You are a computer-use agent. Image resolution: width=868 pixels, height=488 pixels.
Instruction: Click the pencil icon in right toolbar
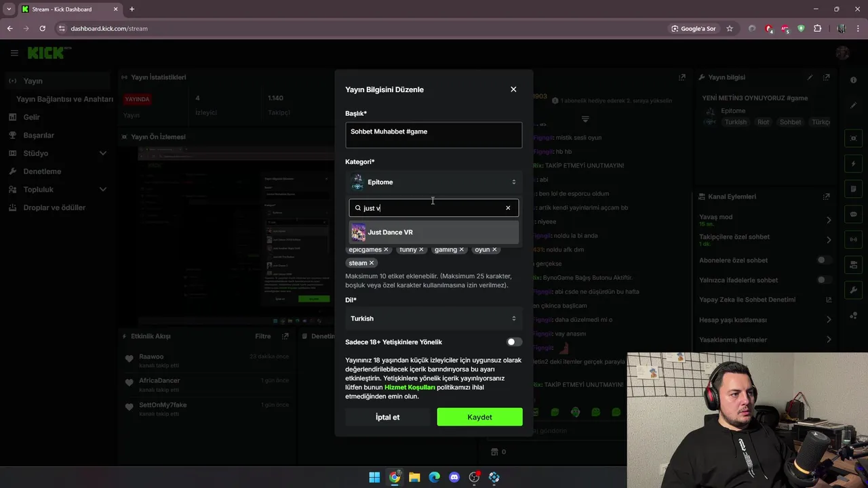point(853,106)
